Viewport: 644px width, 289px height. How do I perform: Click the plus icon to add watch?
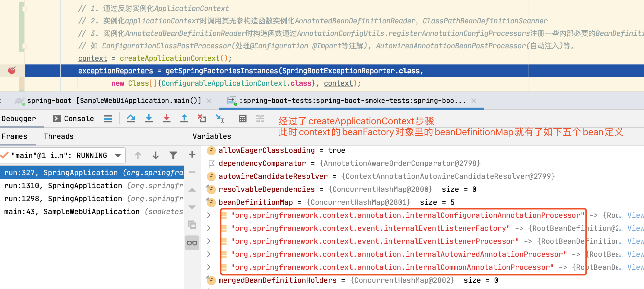click(192, 154)
